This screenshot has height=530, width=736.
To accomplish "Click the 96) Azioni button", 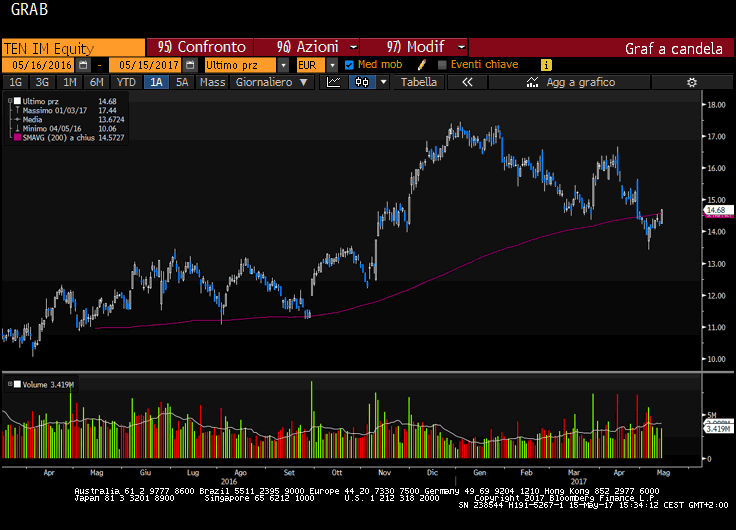I will 307,47.
